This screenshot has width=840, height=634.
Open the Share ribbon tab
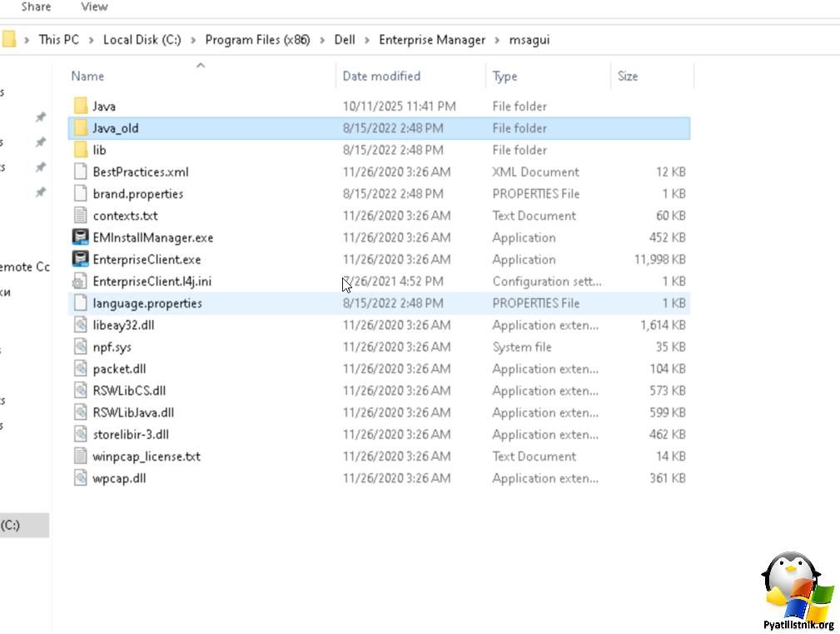[36, 7]
